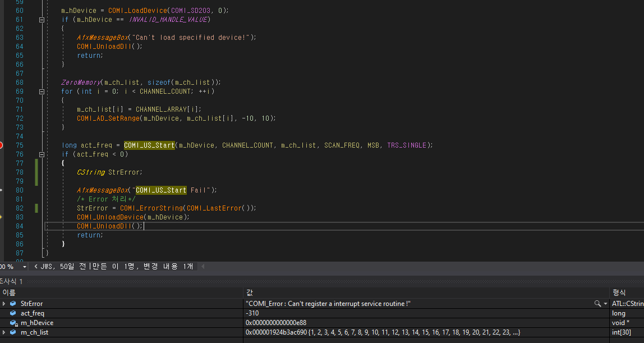Viewport: 644px width, 343px height.
Task: Click the '변경 내용 1개' changes link
Action: point(168,267)
